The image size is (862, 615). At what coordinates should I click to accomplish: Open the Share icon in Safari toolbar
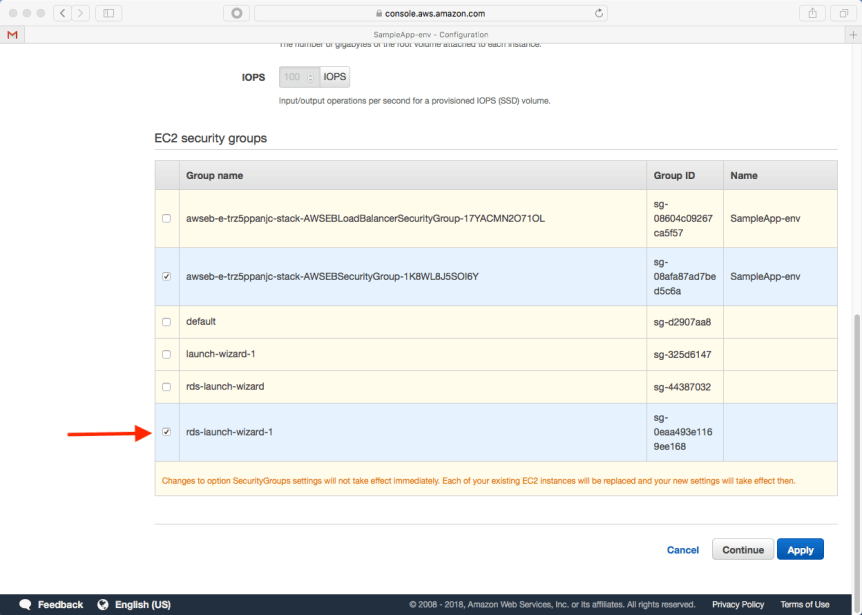[x=812, y=13]
